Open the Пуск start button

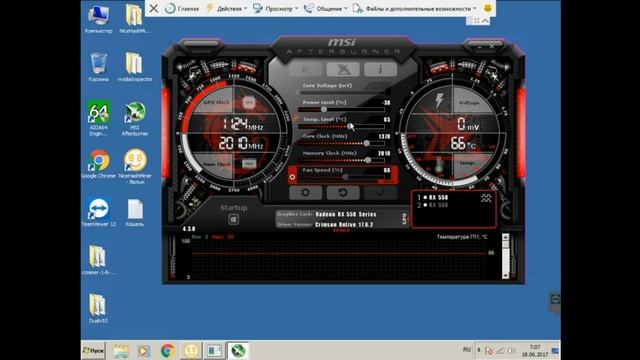coord(93,351)
